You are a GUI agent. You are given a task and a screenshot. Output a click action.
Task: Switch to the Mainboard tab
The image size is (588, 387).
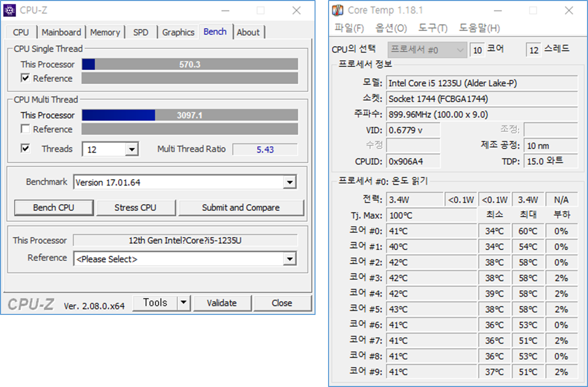tap(61, 32)
